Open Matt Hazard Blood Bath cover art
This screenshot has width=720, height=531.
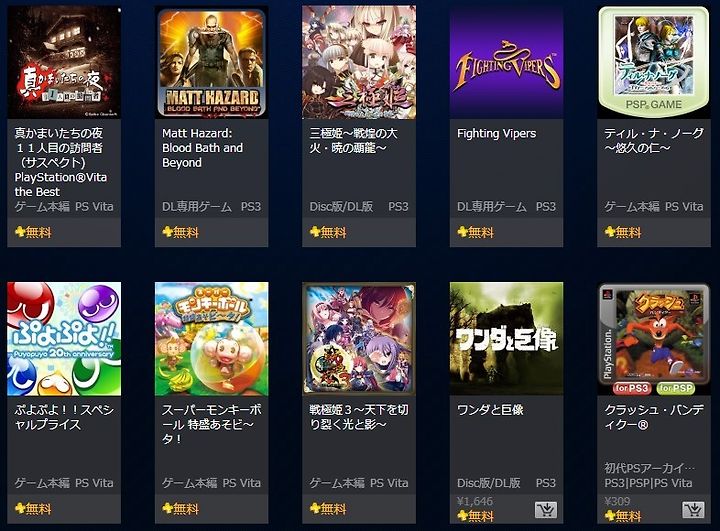tap(212, 62)
